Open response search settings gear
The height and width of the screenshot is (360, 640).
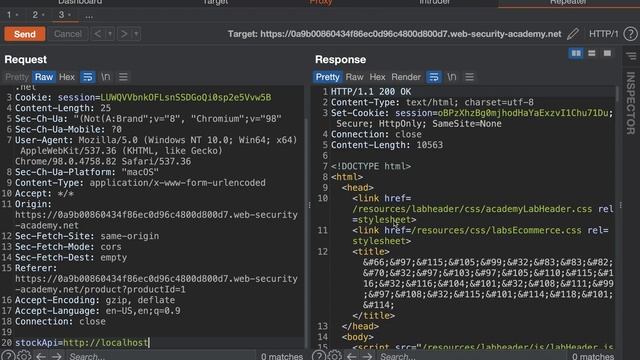335,356
